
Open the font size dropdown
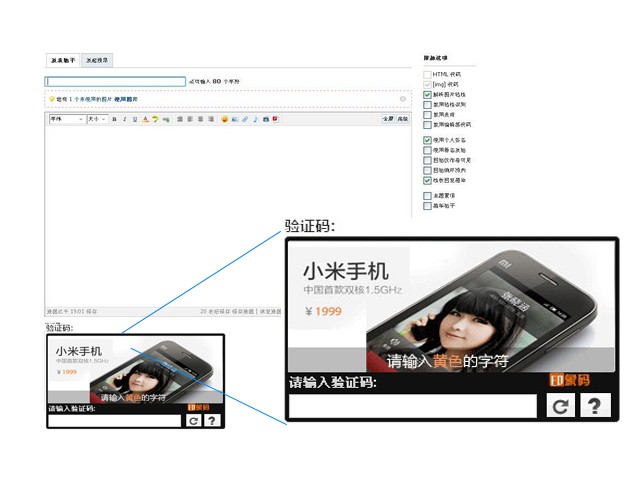tap(97, 119)
